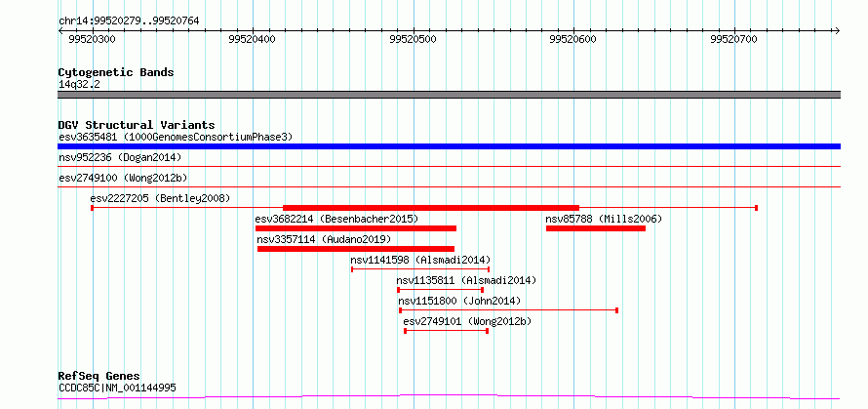Click the nsv1141598 variant line
This screenshot has height=409, width=868.
(420, 269)
